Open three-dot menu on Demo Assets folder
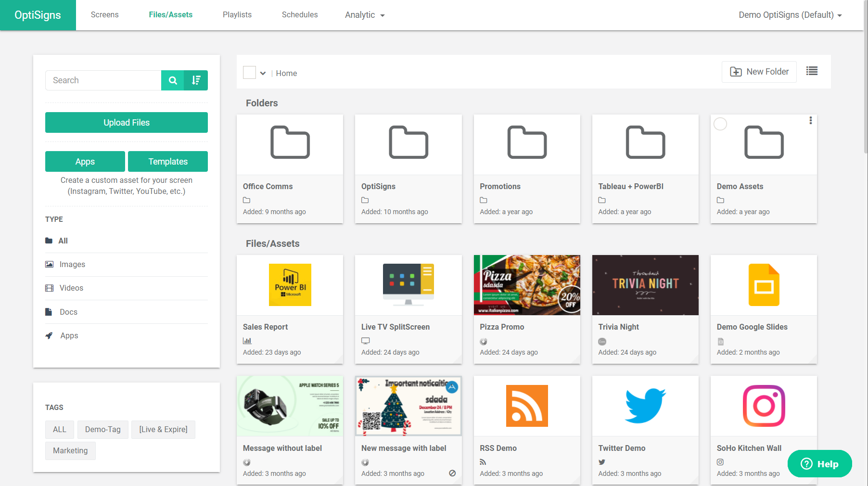This screenshot has height=486, width=868. (810, 121)
